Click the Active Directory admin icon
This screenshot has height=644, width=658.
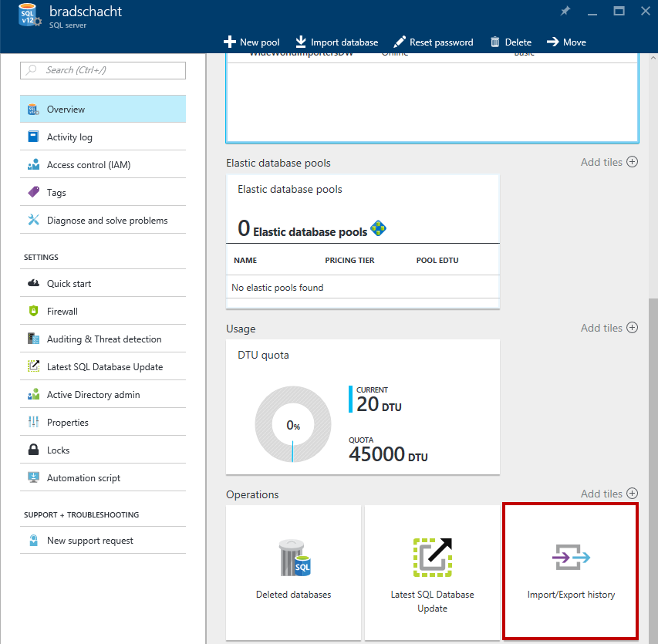pyautogui.click(x=33, y=394)
